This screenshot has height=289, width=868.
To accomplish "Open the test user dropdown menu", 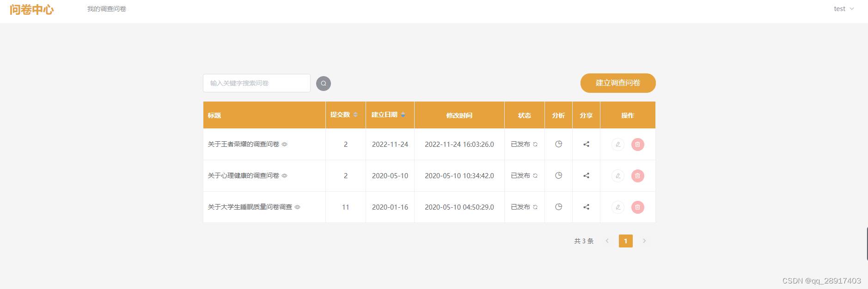I will [844, 9].
